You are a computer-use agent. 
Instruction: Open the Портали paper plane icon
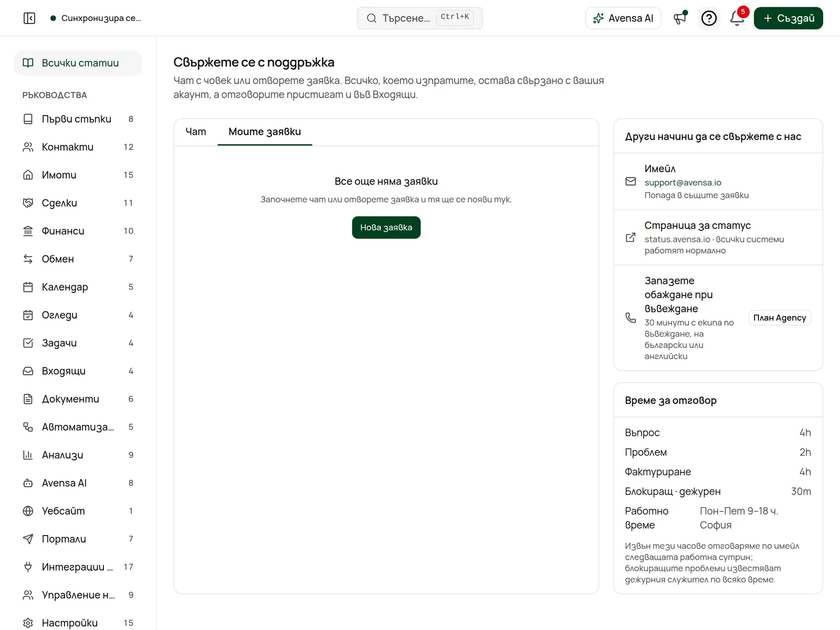28,539
